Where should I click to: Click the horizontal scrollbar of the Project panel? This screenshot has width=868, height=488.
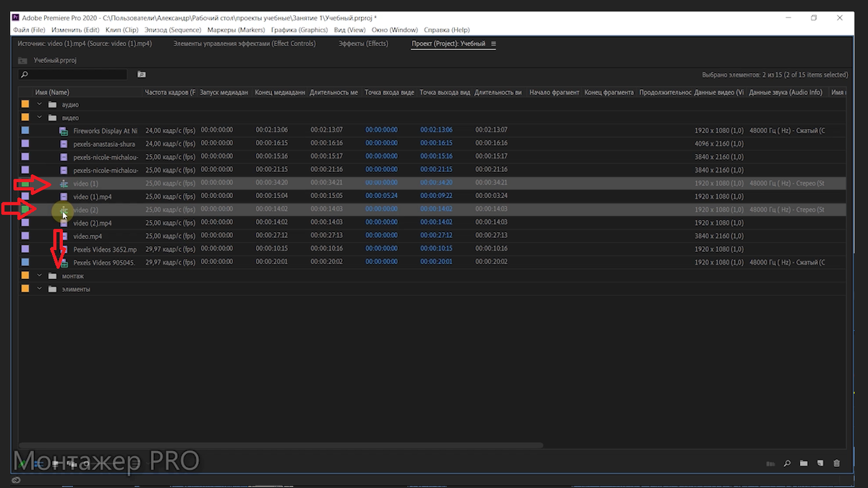tap(281, 445)
